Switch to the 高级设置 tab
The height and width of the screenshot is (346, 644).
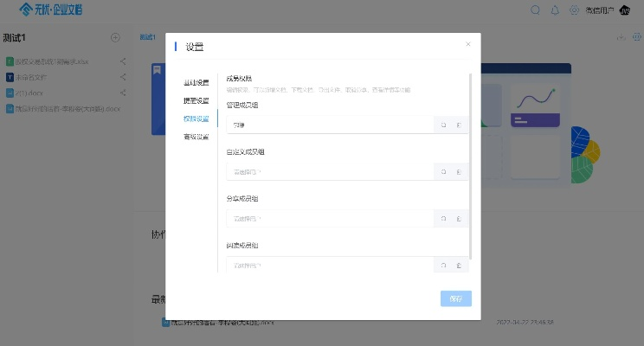point(196,137)
